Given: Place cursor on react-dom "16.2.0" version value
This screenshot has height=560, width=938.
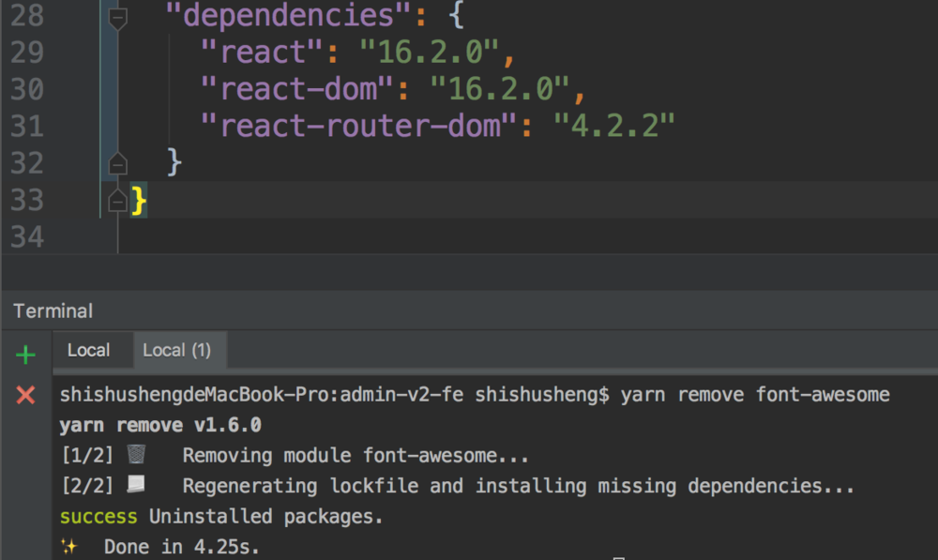Looking at the screenshot, I should tap(500, 90).
